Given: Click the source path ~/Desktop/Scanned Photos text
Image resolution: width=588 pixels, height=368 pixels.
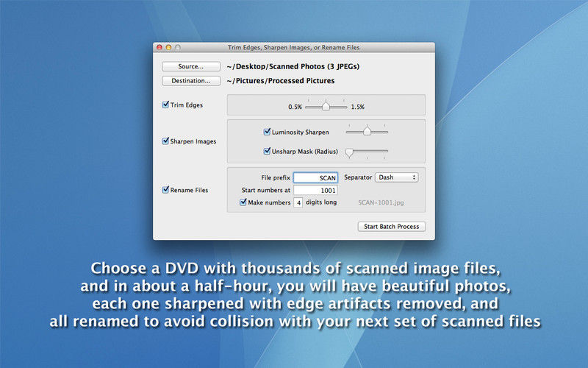Looking at the screenshot, I should [293, 66].
